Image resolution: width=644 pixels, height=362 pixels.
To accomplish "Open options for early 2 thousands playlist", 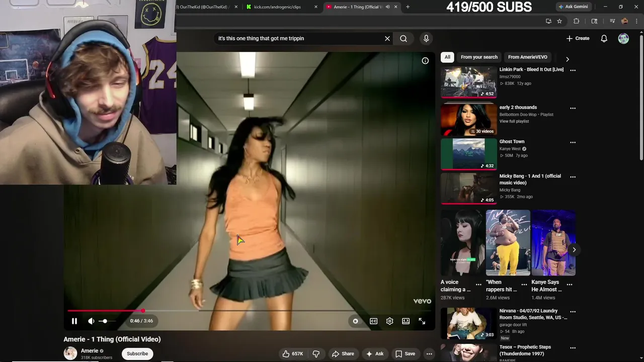I will [573, 108].
